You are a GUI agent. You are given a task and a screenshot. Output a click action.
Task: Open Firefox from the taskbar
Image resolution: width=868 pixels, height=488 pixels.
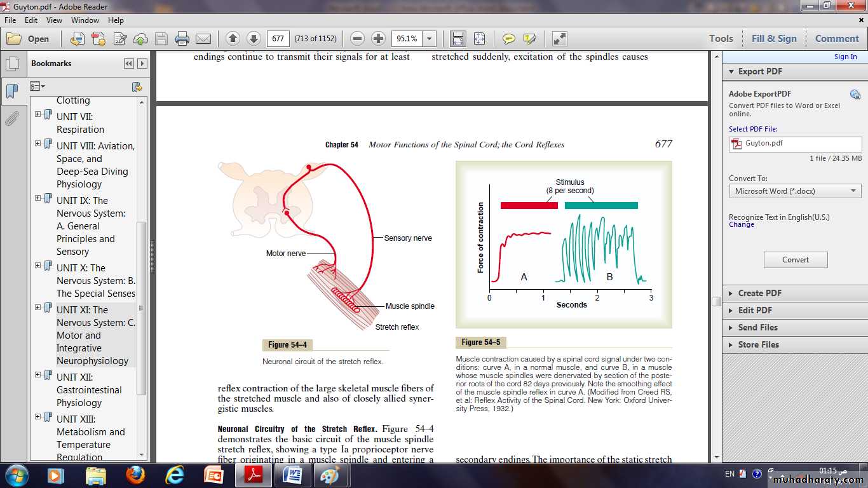(135, 475)
